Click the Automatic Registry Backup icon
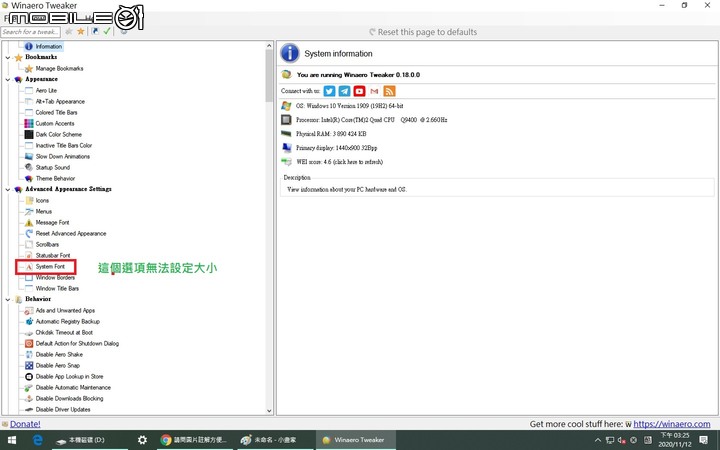The image size is (720, 450). point(29,321)
